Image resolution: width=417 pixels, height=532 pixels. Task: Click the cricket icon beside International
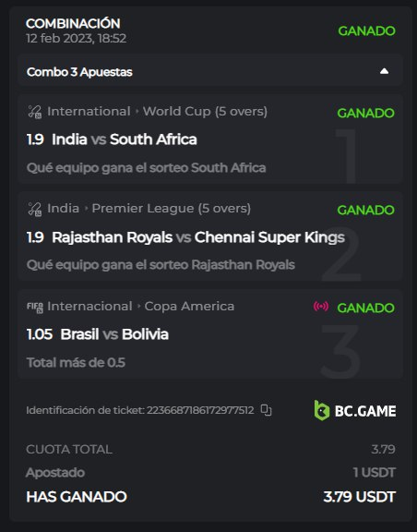[x=34, y=112]
